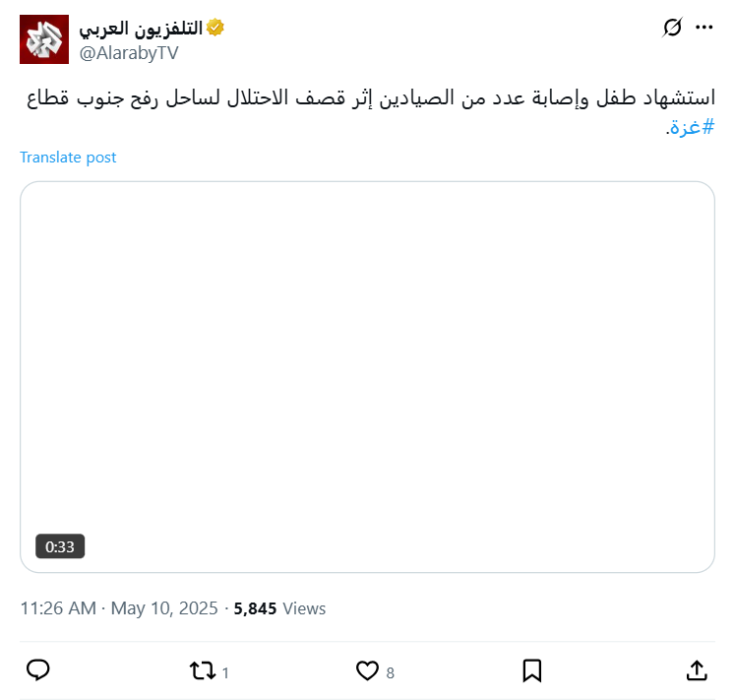Open the @AlarabyTV handle link
Image resolution: width=735 pixels, height=700 pixels.
128,52
